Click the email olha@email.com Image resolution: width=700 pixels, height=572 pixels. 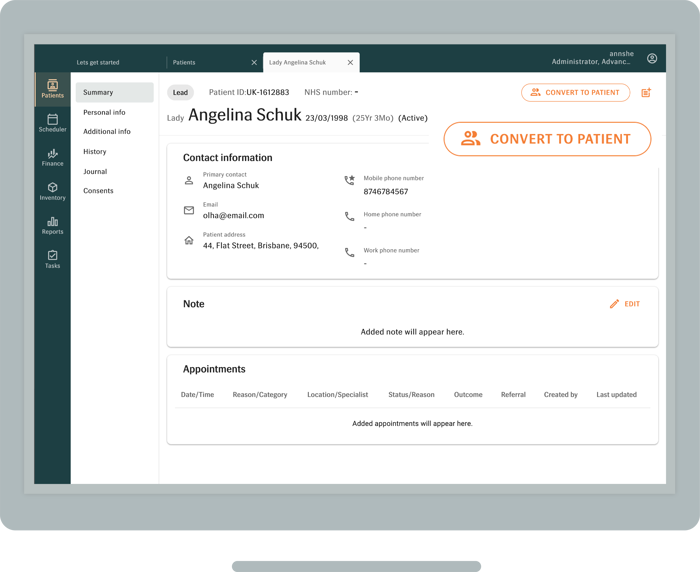233,215
